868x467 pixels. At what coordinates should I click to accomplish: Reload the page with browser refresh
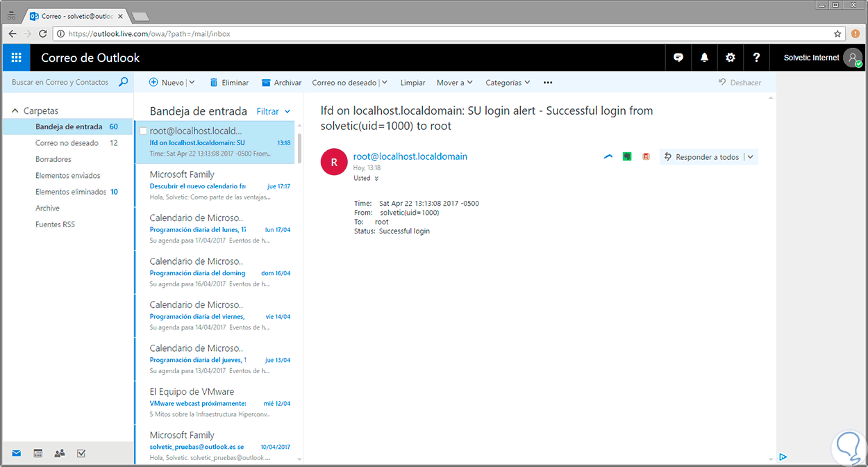click(43, 33)
